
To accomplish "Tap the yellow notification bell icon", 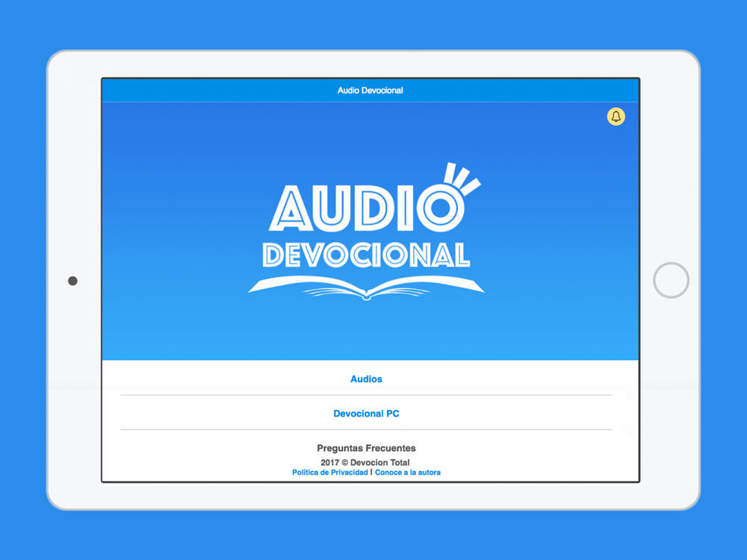I will [616, 116].
